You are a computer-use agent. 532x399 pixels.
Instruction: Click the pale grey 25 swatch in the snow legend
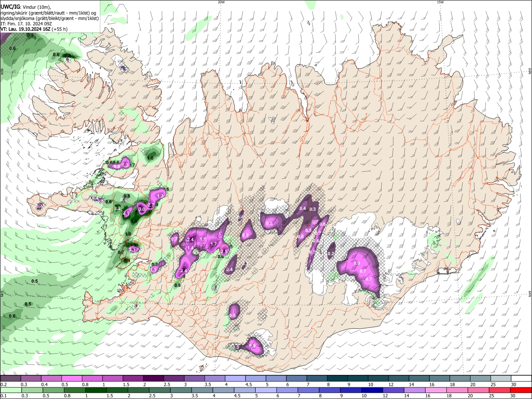click(x=500, y=379)
